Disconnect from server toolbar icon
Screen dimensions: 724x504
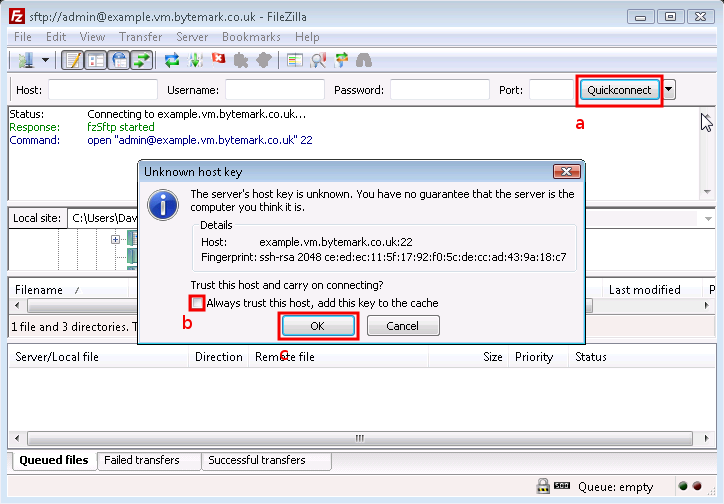pyautogui.click(x=241, y=60)
